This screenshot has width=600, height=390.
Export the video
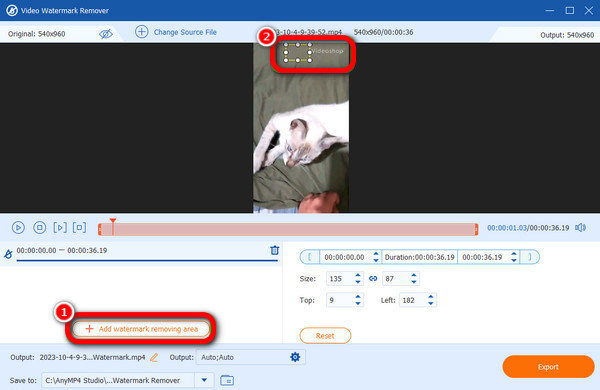[x=548, y=367]
